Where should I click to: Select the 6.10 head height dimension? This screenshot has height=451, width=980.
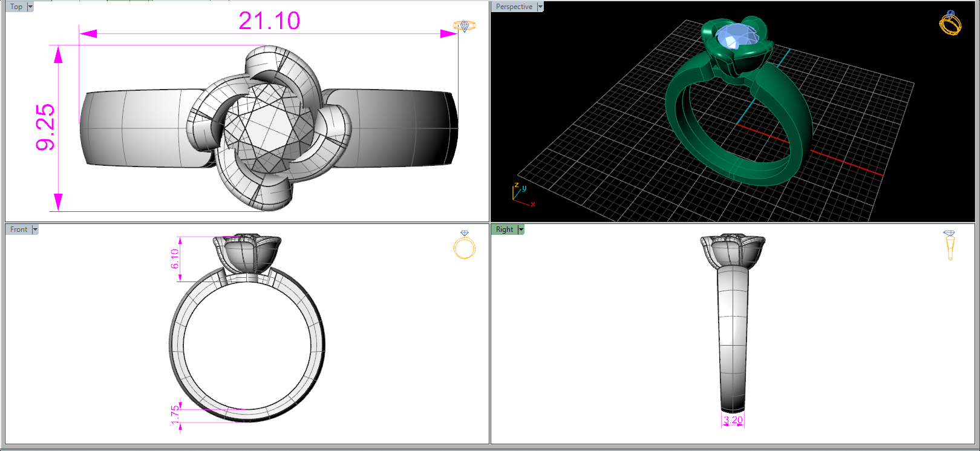[175, 258]
